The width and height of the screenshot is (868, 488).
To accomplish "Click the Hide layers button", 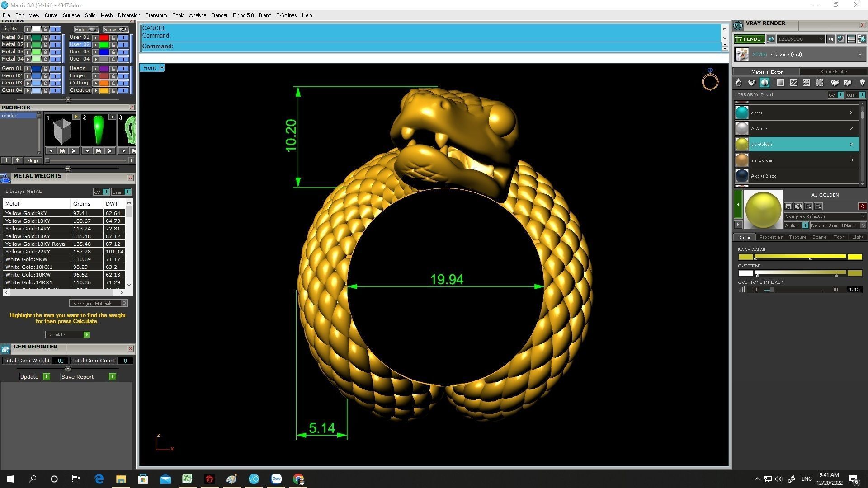I will pyautogui.click(x=86, y=29).
